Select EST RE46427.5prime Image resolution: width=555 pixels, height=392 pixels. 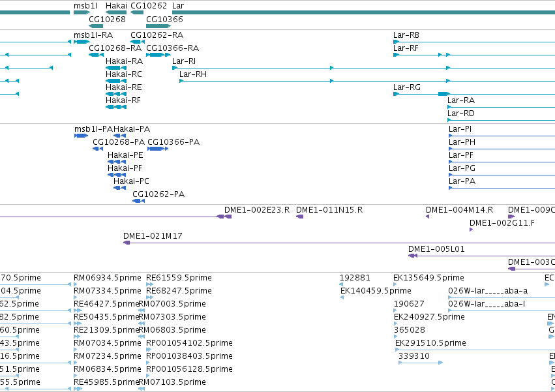[106, 305]
